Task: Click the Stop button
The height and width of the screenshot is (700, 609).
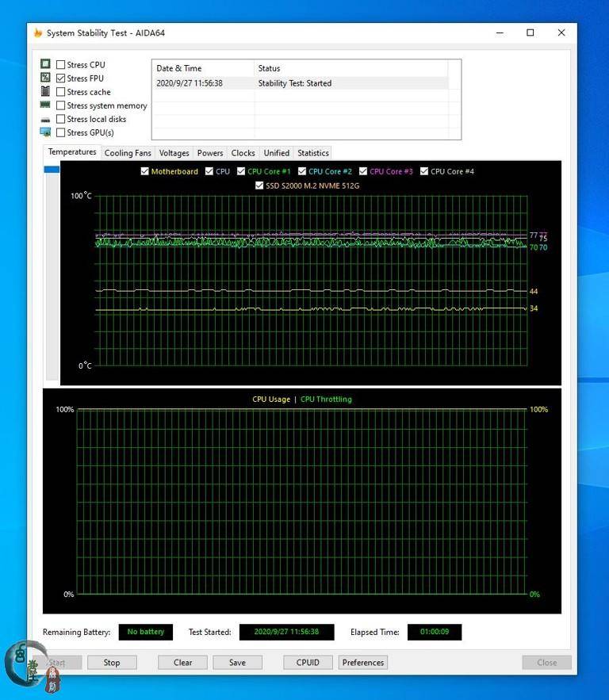Action: pos(112,663)
